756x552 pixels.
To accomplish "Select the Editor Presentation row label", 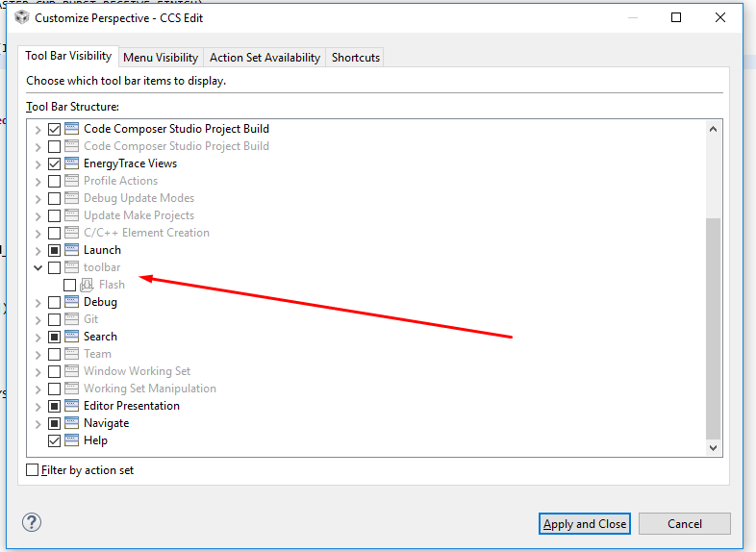I will [x=132, y=406].
